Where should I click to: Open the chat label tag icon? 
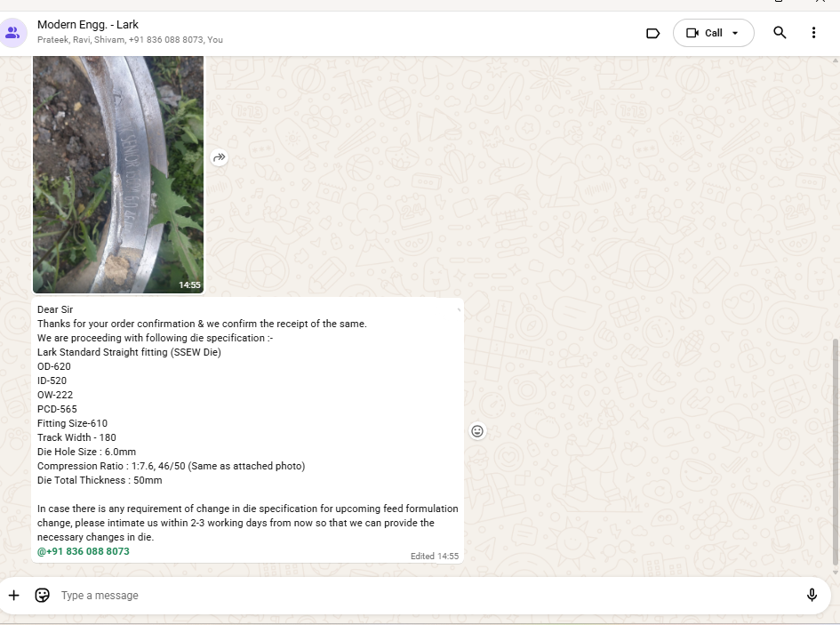click(x=652, y=33)
